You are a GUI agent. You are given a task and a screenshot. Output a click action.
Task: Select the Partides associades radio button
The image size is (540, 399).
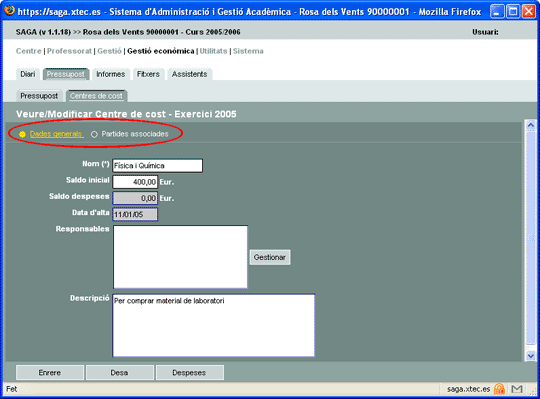(x=94, y=134)
